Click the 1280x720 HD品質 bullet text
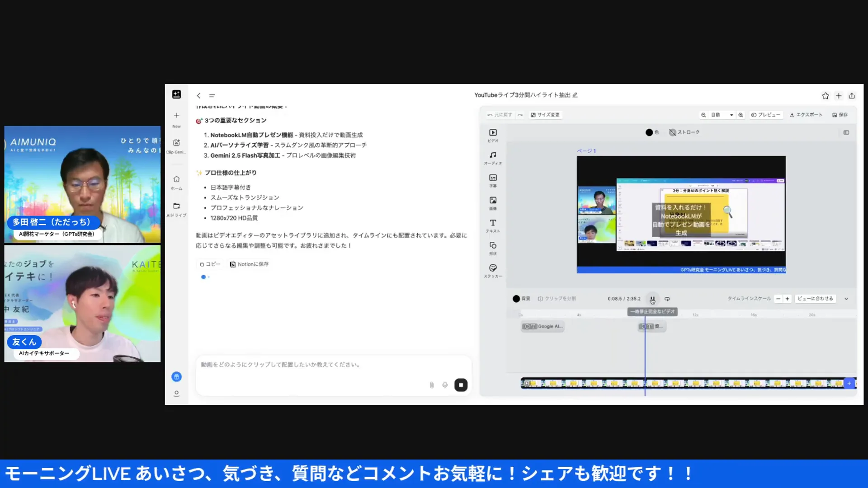 (x=234, y=218)
